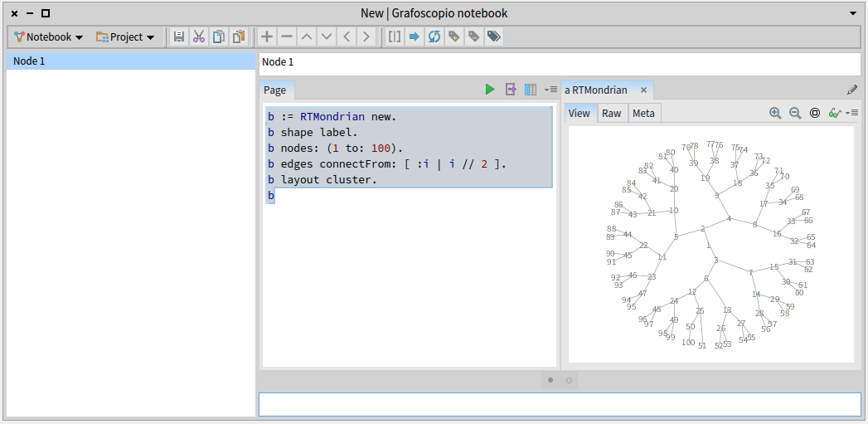Cut the node with the scissors icon
This screenshot has width=868, height=424.
tap(199, 37)
